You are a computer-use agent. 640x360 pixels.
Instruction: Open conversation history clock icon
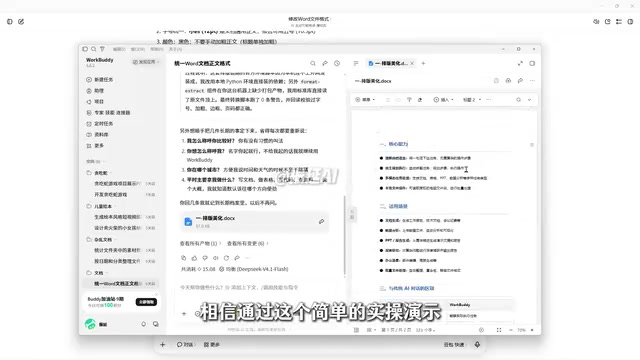[337, 63]
